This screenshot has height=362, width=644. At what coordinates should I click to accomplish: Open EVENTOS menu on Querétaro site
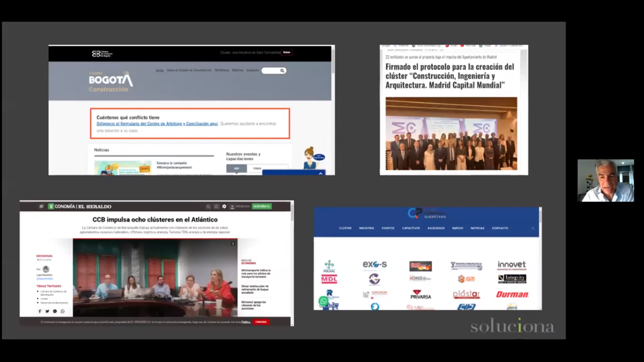(388, 228)
